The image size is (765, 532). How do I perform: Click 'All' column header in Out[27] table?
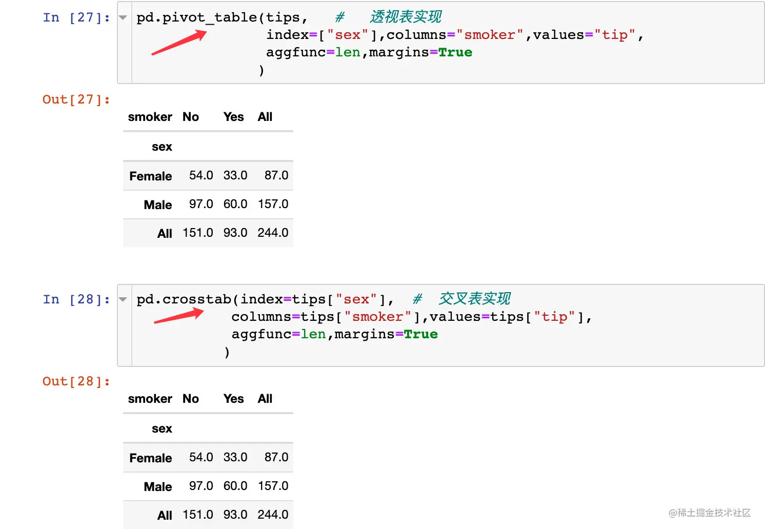[x=265, y=117]
